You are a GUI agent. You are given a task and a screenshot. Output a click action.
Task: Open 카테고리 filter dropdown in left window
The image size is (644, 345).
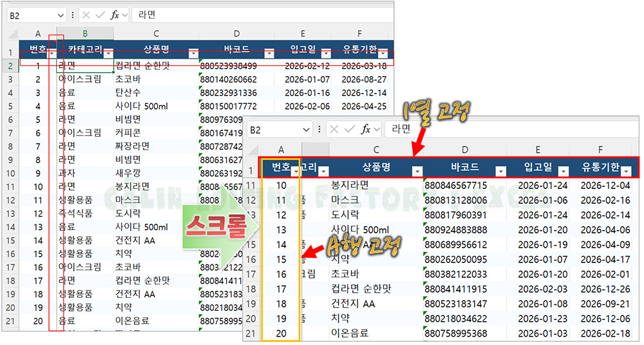point(108,54)
